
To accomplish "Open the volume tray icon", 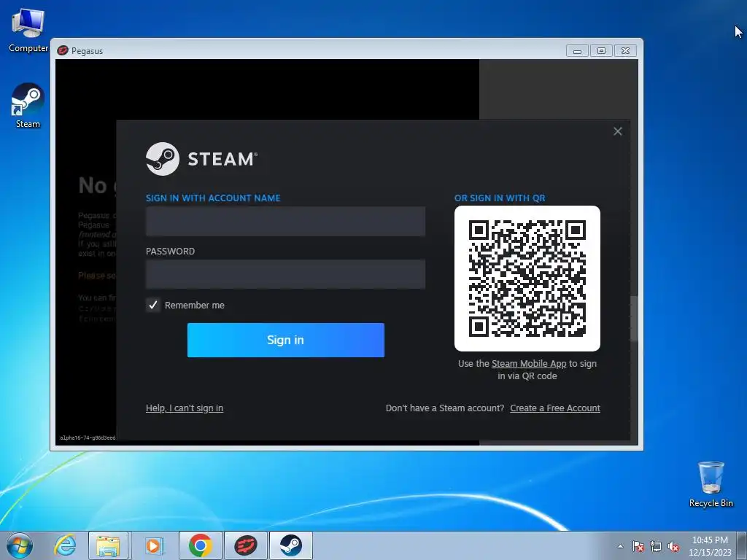I will click(673, 546).
